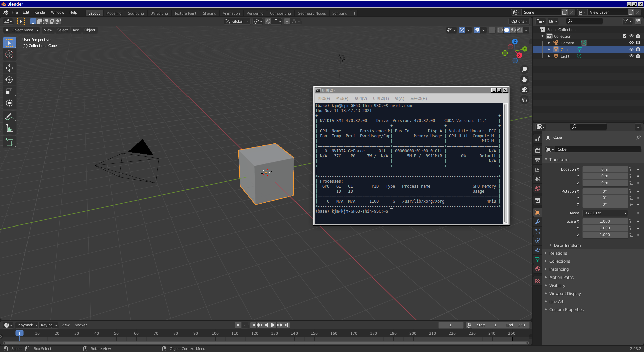Image resolution: width=644 pixels, height=352 pixels.
Task: Switch to rendered viewport shading
Action: click(520, 30)
